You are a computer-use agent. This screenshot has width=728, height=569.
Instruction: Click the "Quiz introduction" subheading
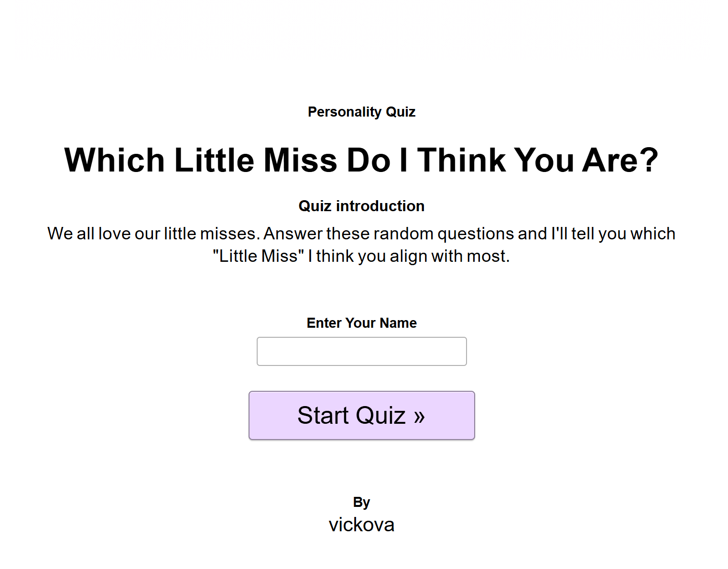click(x=361, y=206)
